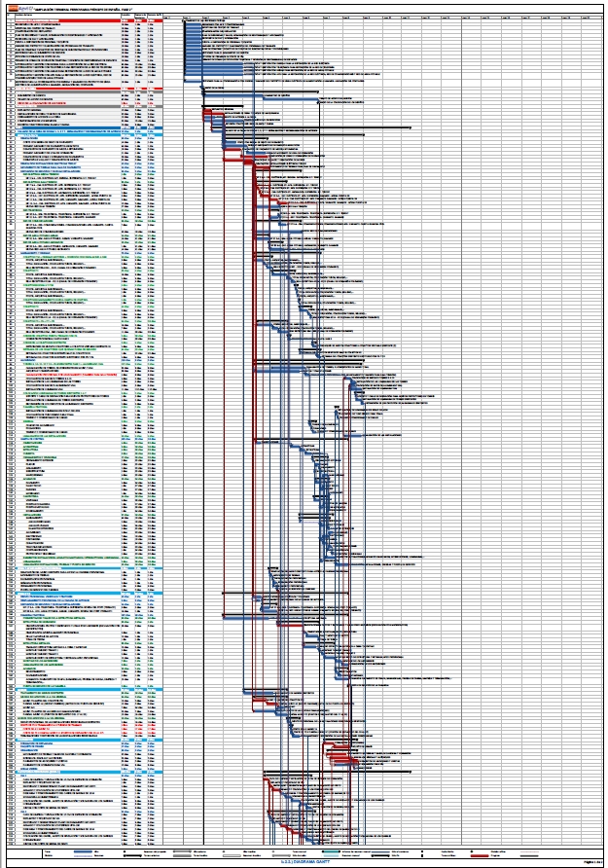
Task: Click the last task row in the table
Action: [x=85, y=843]
